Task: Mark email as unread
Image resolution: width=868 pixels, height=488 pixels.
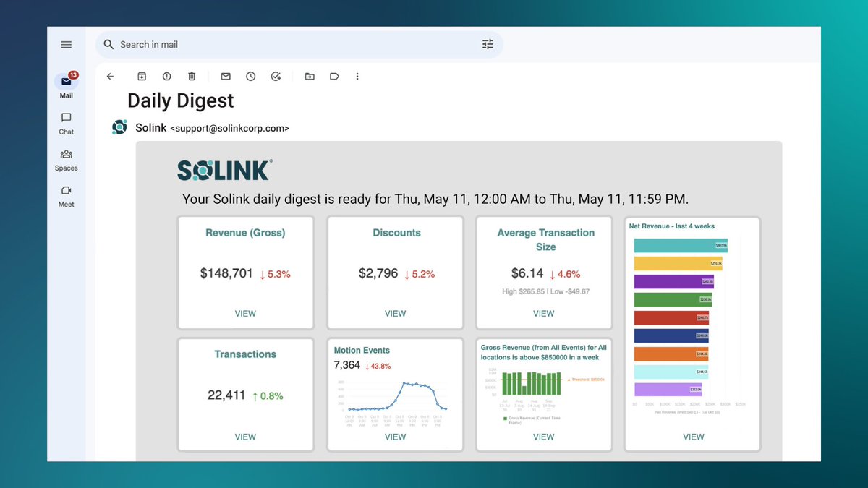Action: tap(226, 76)
